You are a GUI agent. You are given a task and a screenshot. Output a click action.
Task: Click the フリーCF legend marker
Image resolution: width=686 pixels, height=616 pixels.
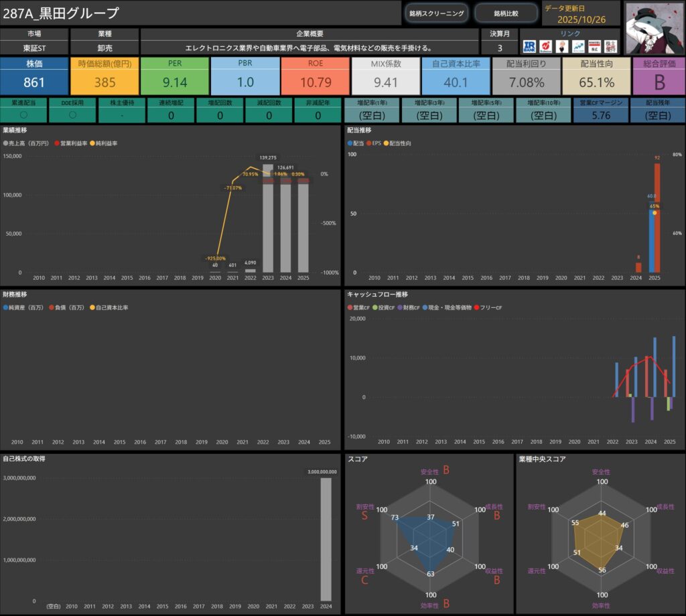476,307
